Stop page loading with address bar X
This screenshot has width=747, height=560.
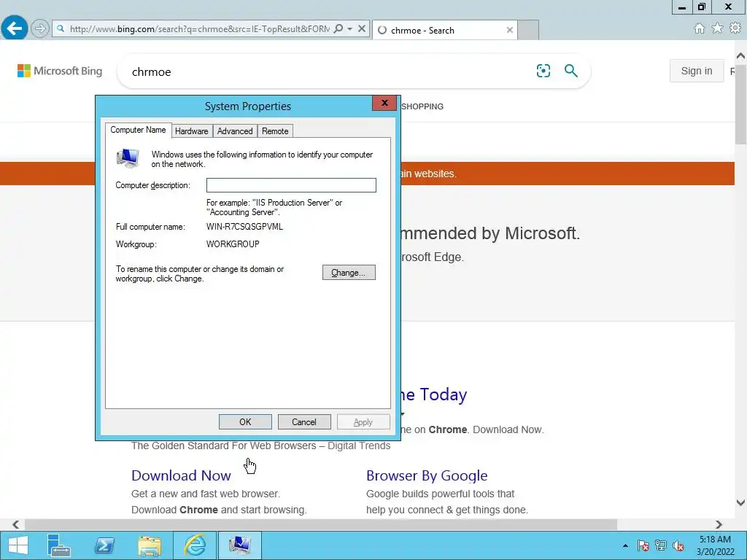pyautogui.click(x=362, y=28)
